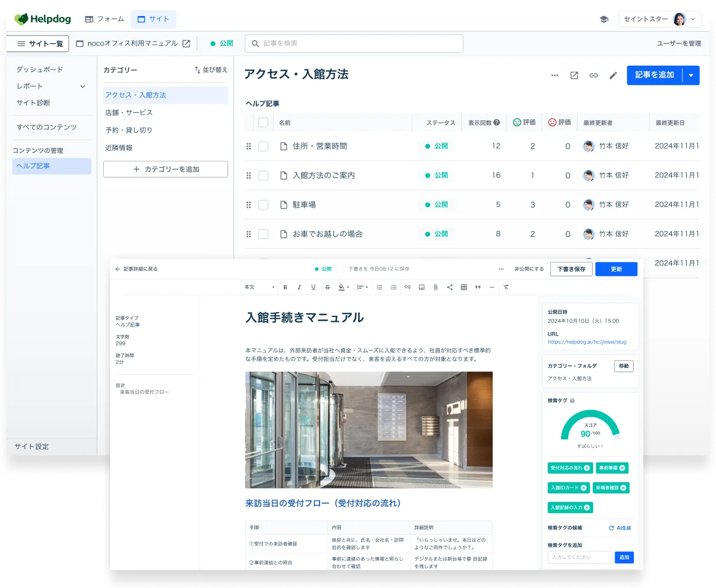Open サイト設定 at sidebar bottom
The height and width of the screenshot is (588, 716).
coord(32,446)
